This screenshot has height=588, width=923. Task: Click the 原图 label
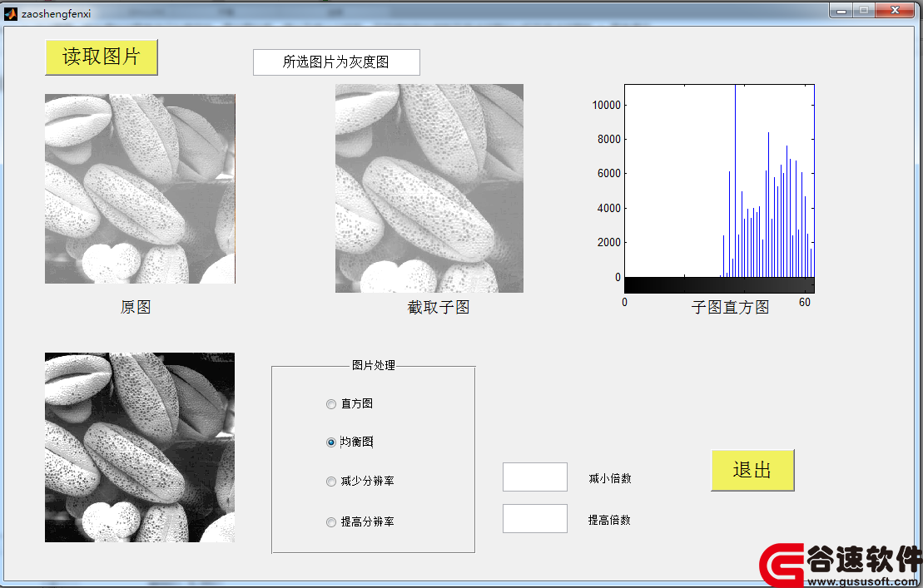[136, 307]
